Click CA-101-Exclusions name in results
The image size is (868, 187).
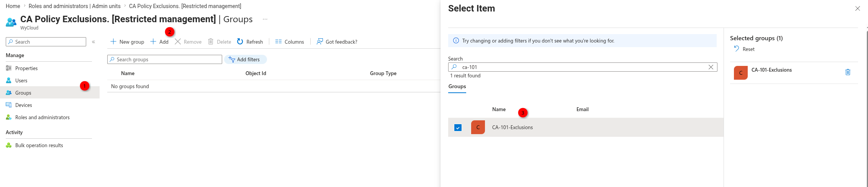click(x=513, y=127)
